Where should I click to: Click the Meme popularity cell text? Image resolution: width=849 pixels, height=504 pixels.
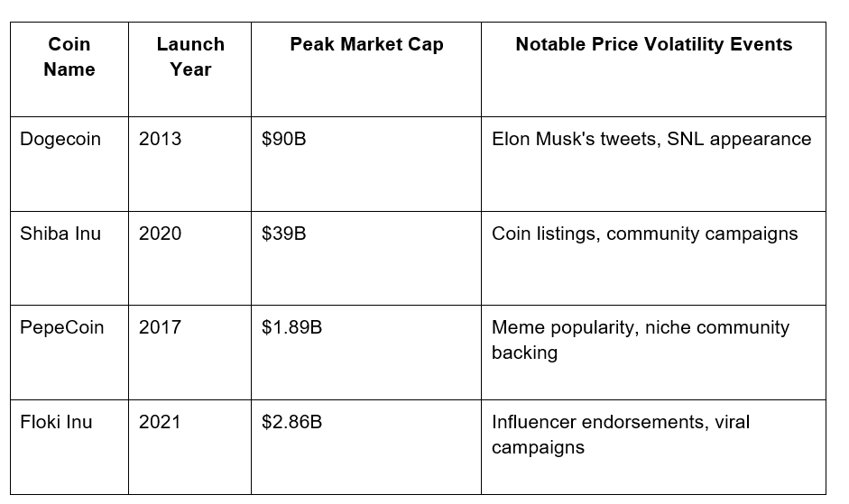coord(641,340)
